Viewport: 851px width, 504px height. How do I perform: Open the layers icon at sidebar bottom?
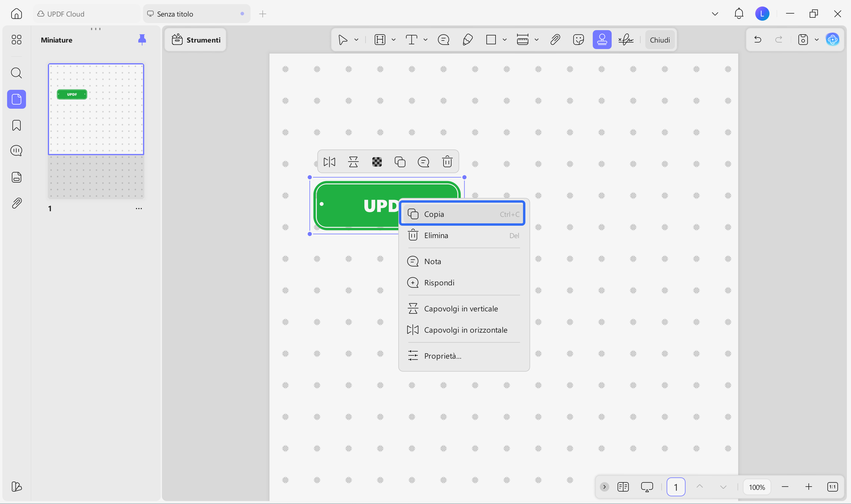[x=16, y=487]
